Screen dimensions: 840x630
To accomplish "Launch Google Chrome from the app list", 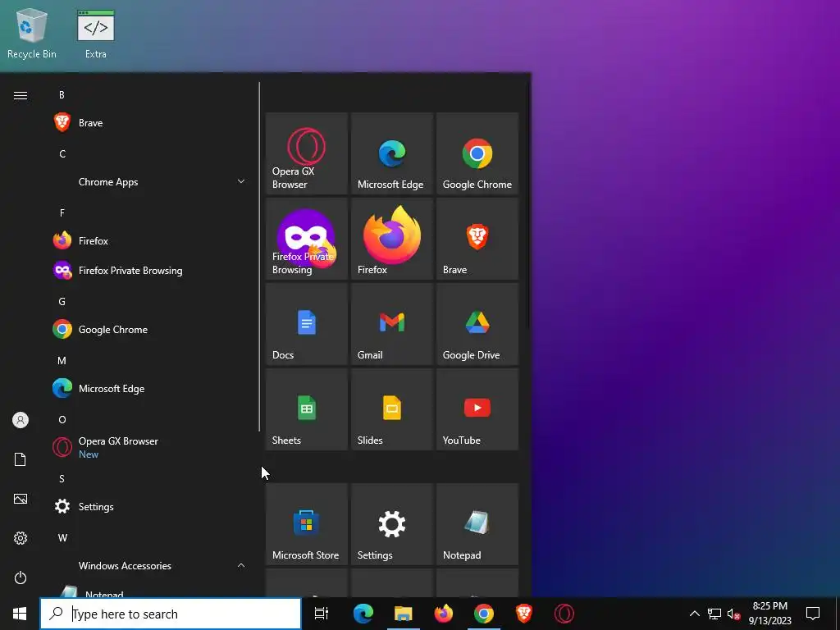I will click(x=151, y=330).
